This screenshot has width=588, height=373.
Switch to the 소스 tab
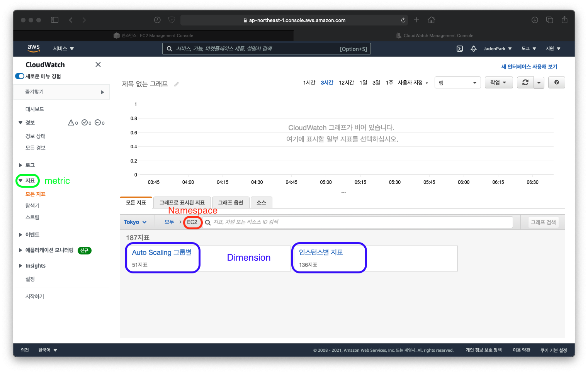262,203
